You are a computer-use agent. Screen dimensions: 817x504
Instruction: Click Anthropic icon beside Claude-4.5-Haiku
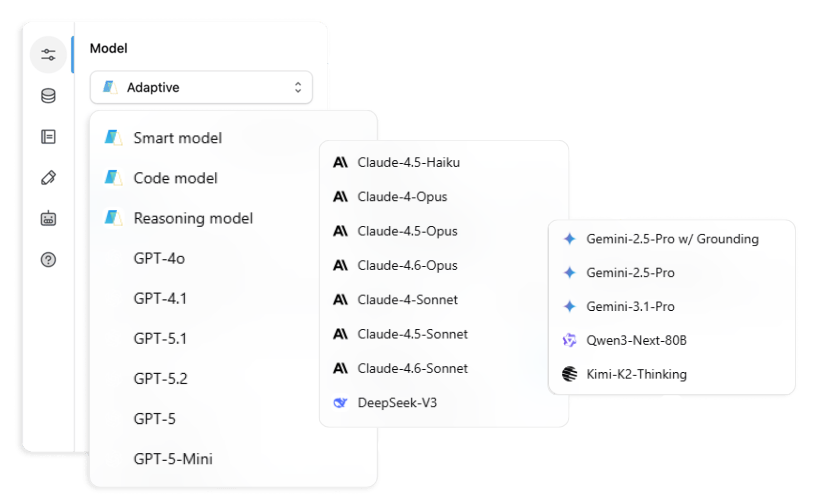pyautogui.click(x=340, y=163)
